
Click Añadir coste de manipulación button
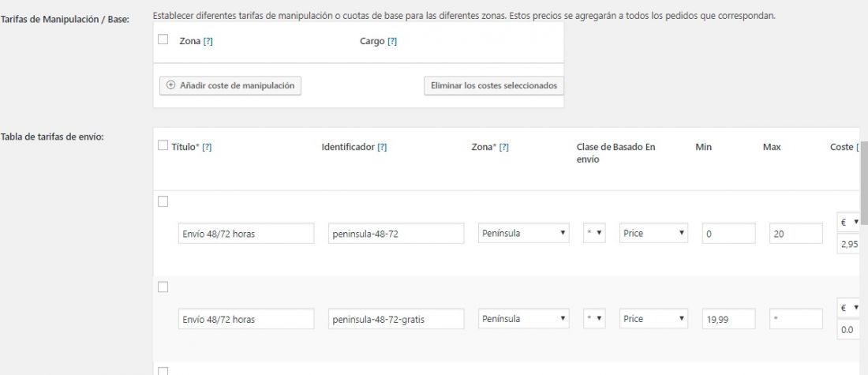(x=230, y=86)
